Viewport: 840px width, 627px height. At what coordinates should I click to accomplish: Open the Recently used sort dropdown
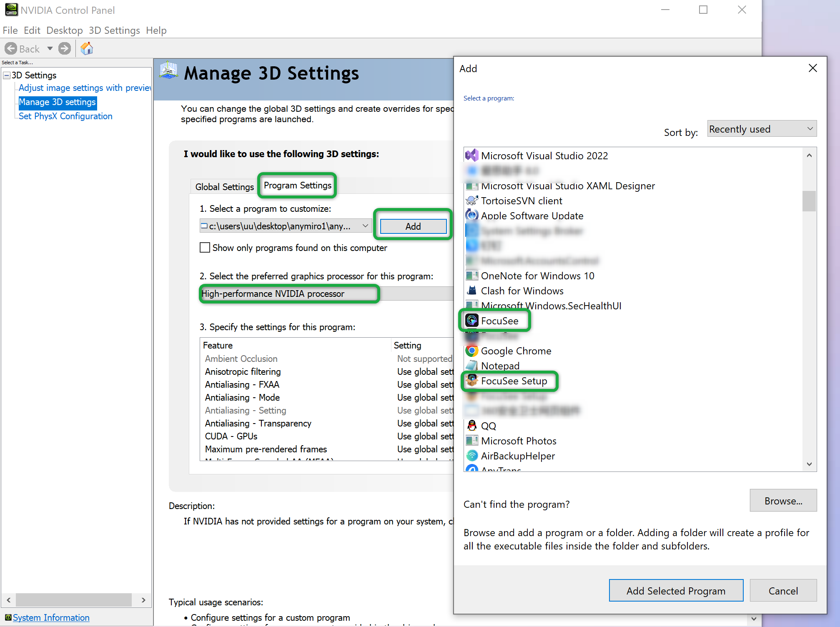(x=762, y=129)
